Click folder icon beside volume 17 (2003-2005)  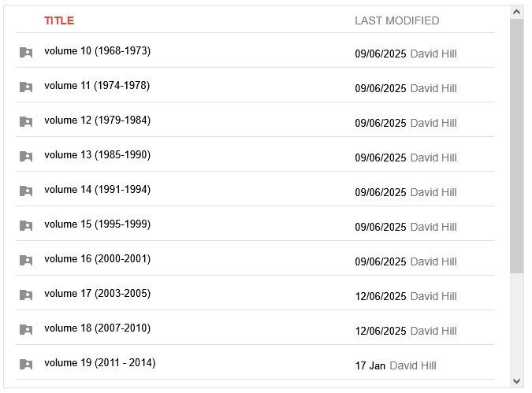click(x=26, y=295)
